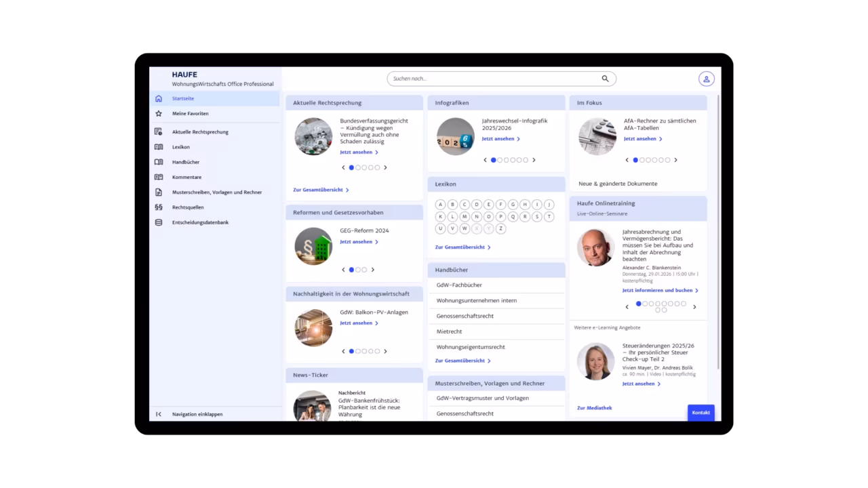
Task: Select second carousel dot in Infografiken
Action: click(x=500, y=160)
